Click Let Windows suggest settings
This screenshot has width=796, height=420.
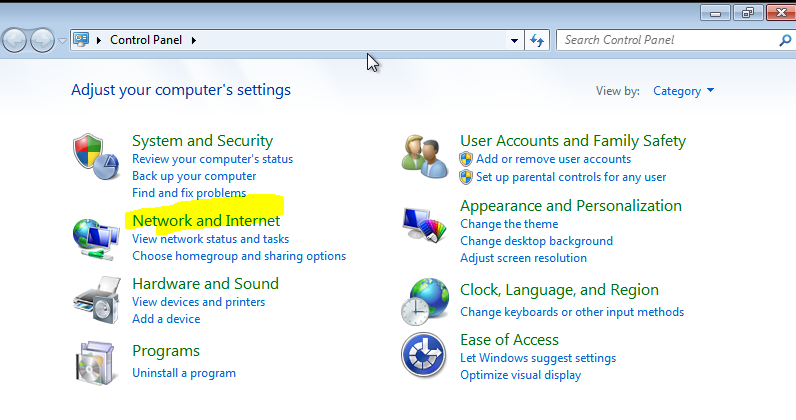(x=538, y=358)
